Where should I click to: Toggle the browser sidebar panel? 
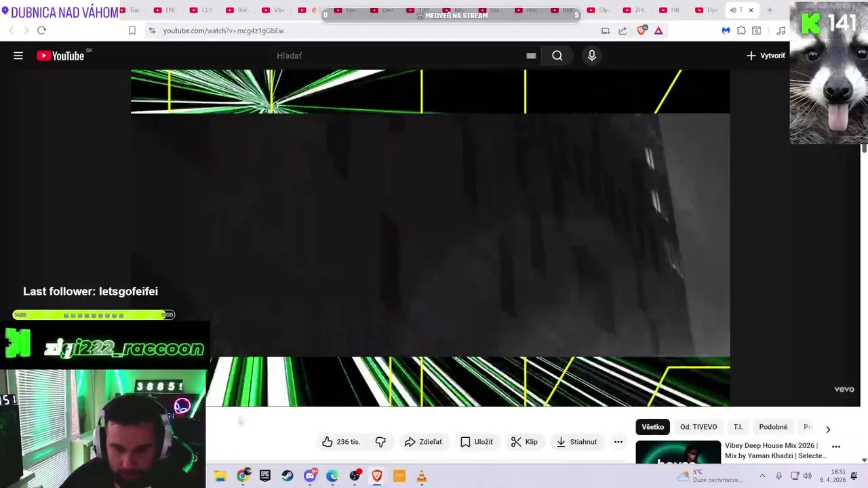click(x=756, y=30)
